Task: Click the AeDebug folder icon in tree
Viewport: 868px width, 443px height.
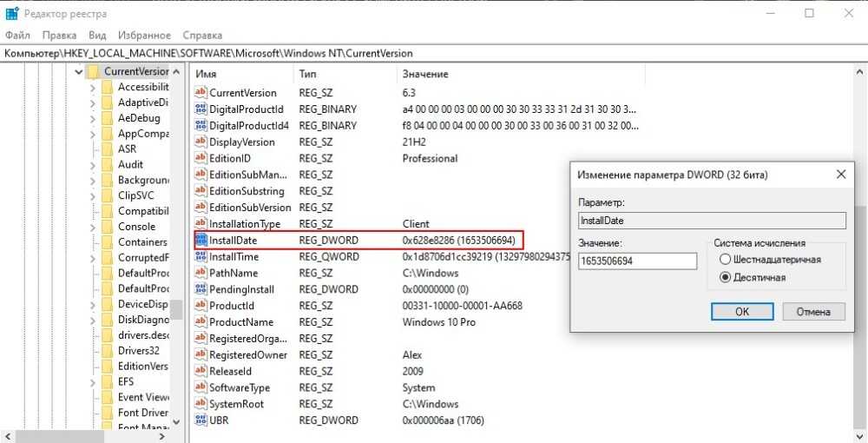Action: 108,118
